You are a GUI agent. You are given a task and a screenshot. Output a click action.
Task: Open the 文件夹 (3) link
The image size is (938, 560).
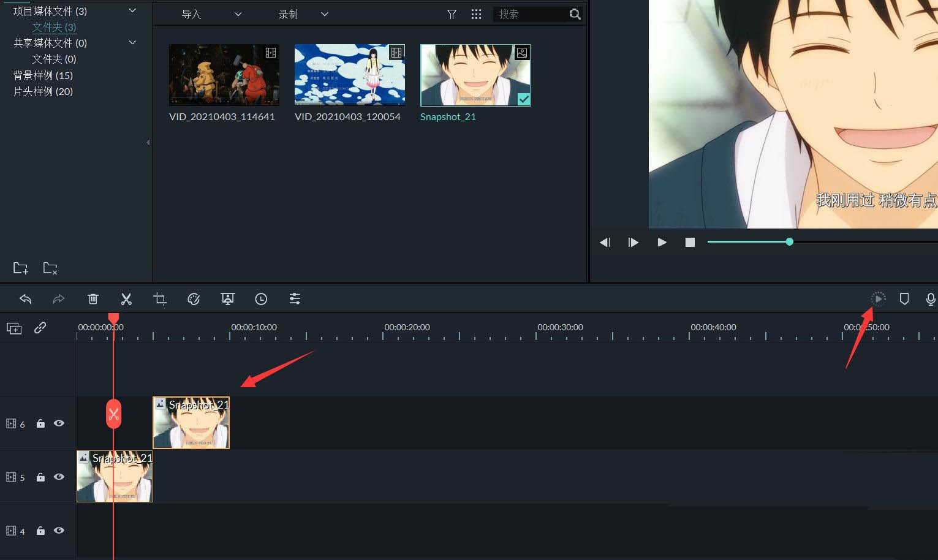pos(54,27)
